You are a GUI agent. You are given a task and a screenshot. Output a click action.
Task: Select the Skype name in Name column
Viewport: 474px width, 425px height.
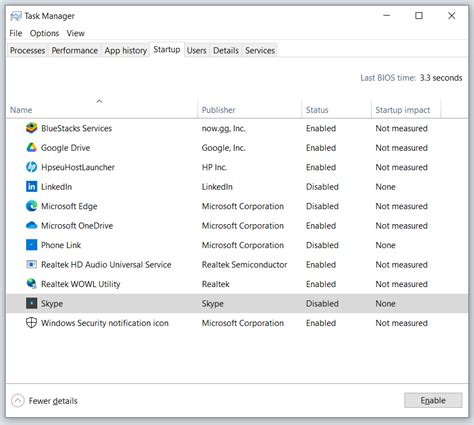pyautogui.click(x=52, y=304)
